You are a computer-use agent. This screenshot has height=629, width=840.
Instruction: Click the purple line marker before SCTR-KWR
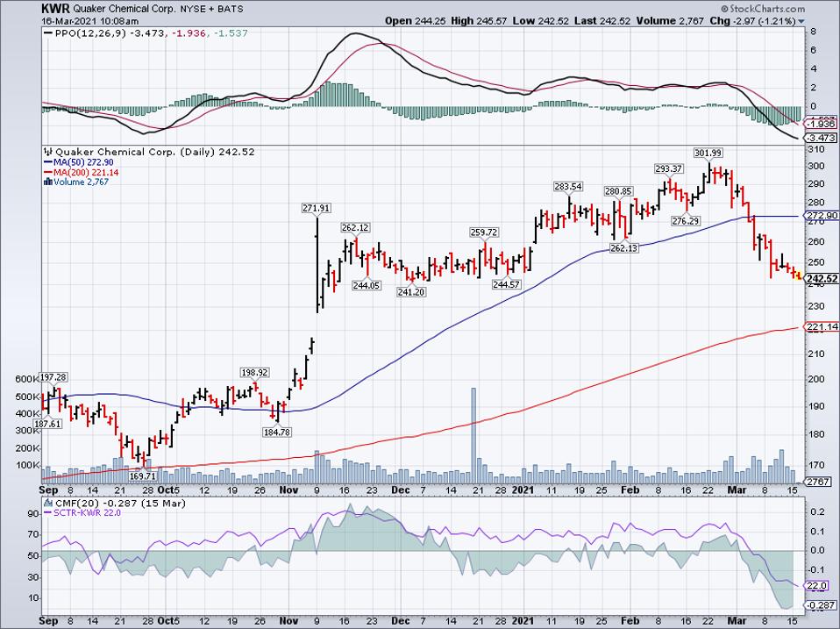(47, 512)
